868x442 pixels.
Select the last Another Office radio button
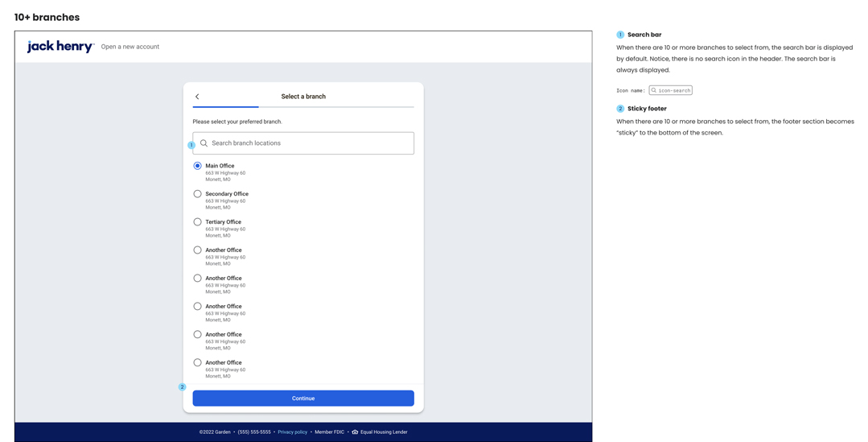tap(197, 363)
